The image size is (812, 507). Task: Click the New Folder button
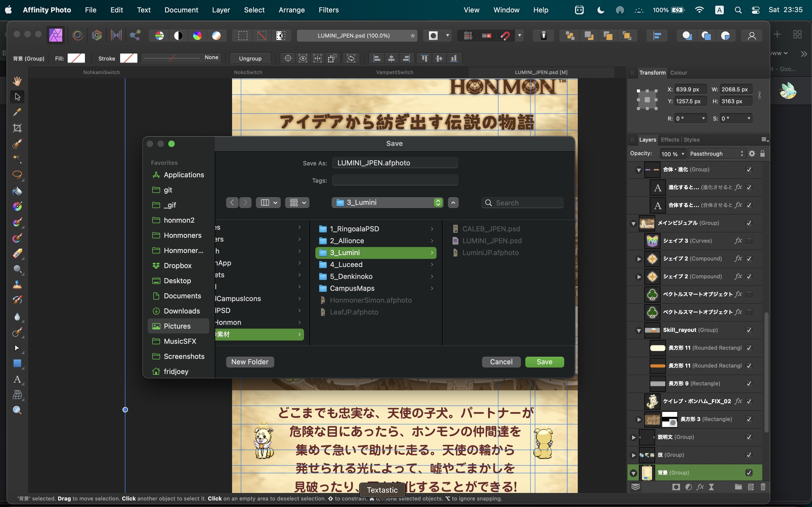tap(250, 362)
